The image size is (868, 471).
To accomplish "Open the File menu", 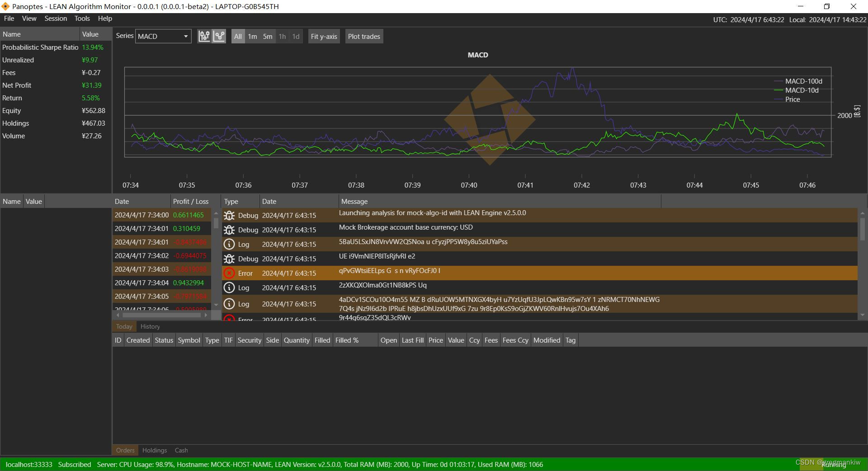I will pyautogui.click(x=9, y=19).
